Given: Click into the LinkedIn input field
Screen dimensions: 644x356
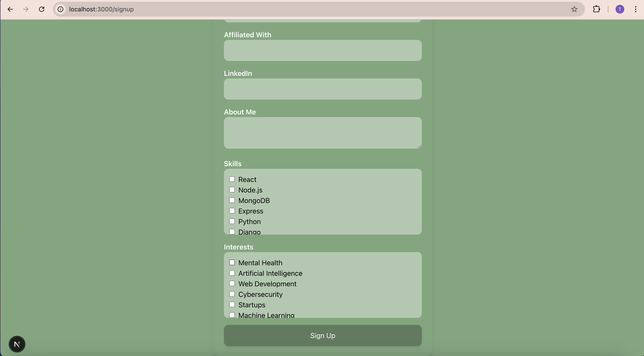Looking at the screenshot, I should 322,89.
